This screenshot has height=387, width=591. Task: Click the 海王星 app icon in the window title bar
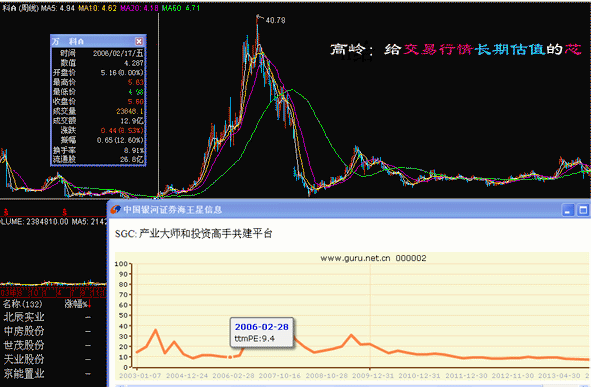pos(115,210)
